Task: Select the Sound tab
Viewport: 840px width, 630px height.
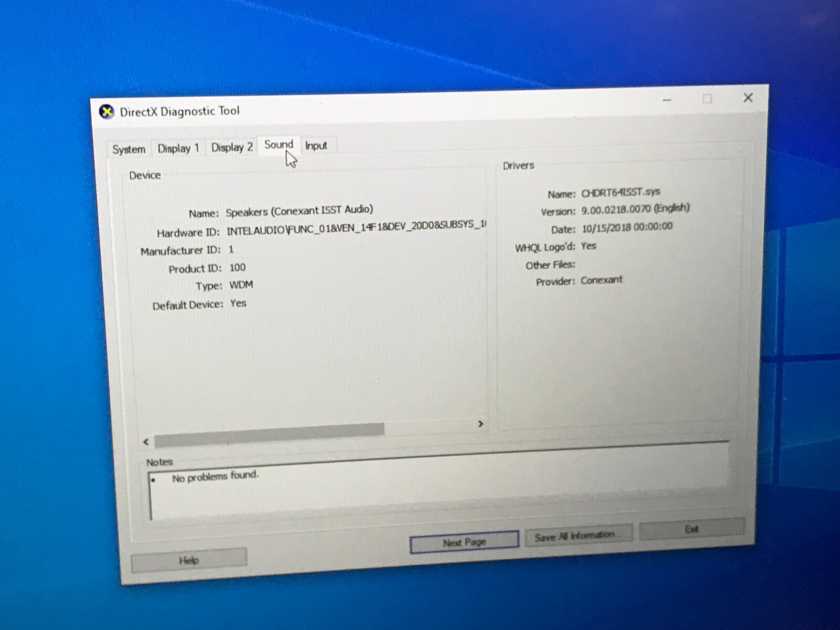Action: tap(279, 145)
